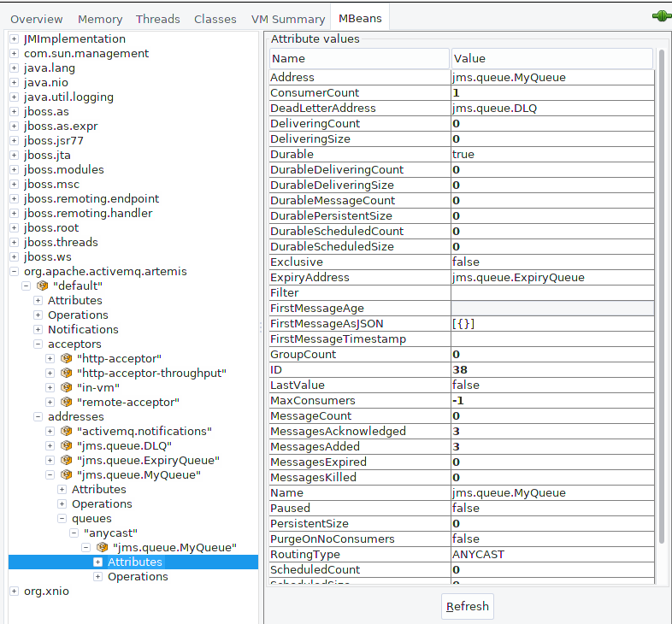This screenshot has height=624, width=672.
Task: Select Operations under anycast jms.queue.MyQueue
Action: [138, 576]
